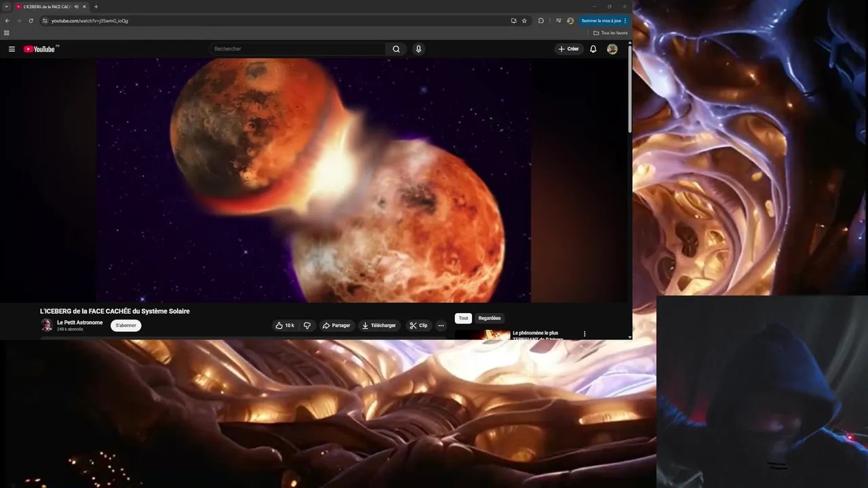Subscribe with the S'abonner button
868x488 pixels.
coord(126,325)
